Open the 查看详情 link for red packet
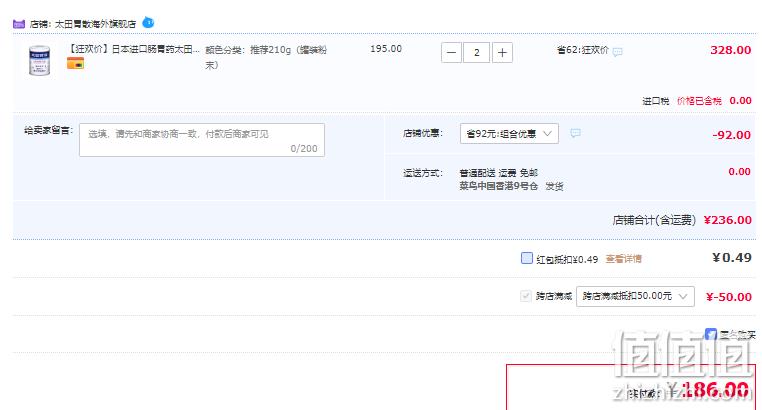This screenshot has width=762, height=410. click(623, 259)
